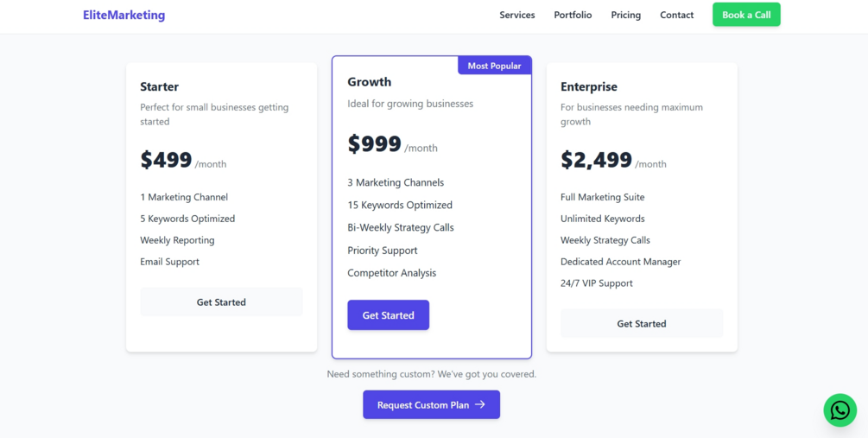Click the $499 price on Starter
This screenshot has width=868, height=438.
click(x=166, y=160)
